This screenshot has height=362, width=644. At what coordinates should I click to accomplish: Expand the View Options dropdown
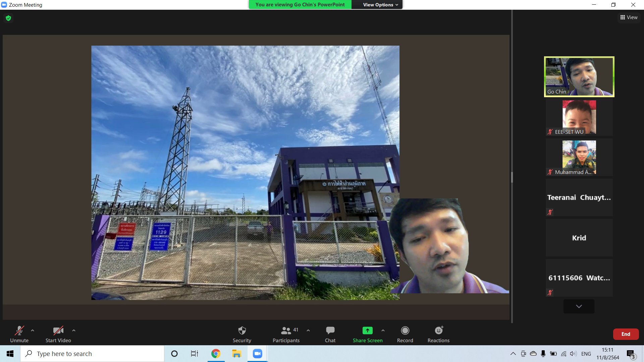tap(380, 5)
